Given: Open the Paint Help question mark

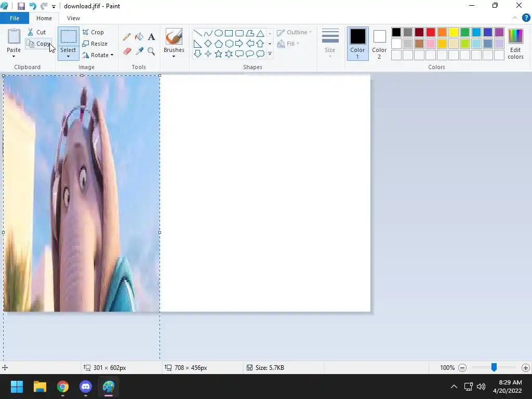Looking at the screenshot, I should 526,18.
